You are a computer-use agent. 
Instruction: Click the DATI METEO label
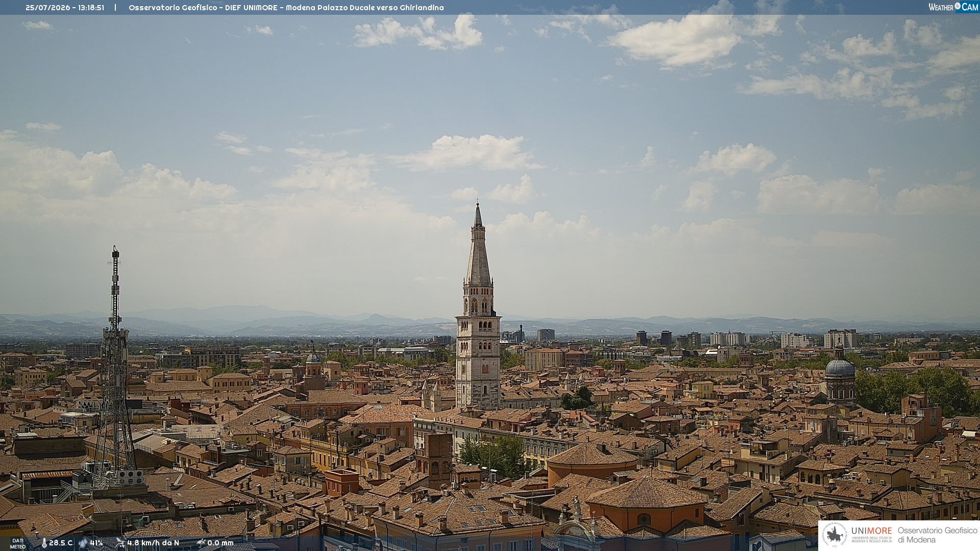click(x=18, y=544)
